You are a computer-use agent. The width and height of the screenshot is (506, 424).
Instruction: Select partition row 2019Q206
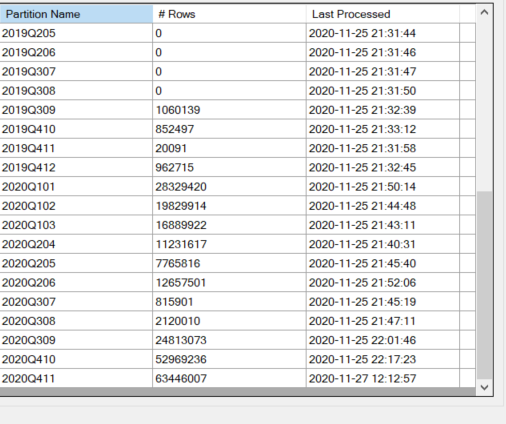pos(238,52)
